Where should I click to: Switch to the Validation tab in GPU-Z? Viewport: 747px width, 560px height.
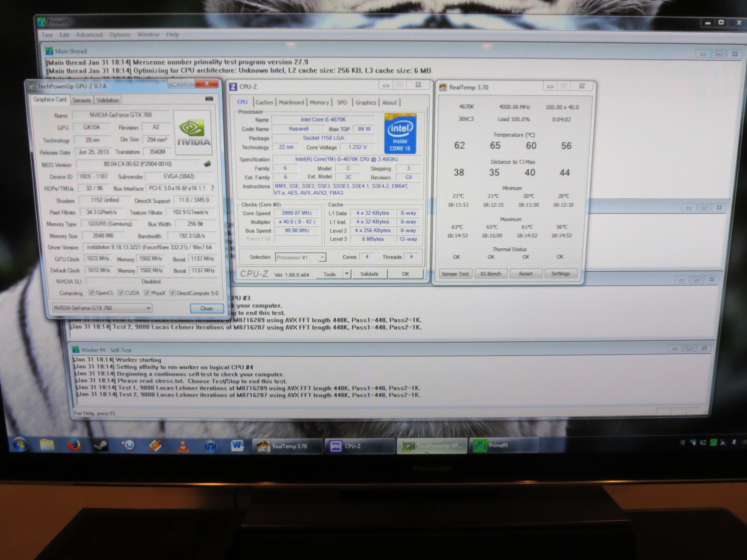click(x=108, y=100)
